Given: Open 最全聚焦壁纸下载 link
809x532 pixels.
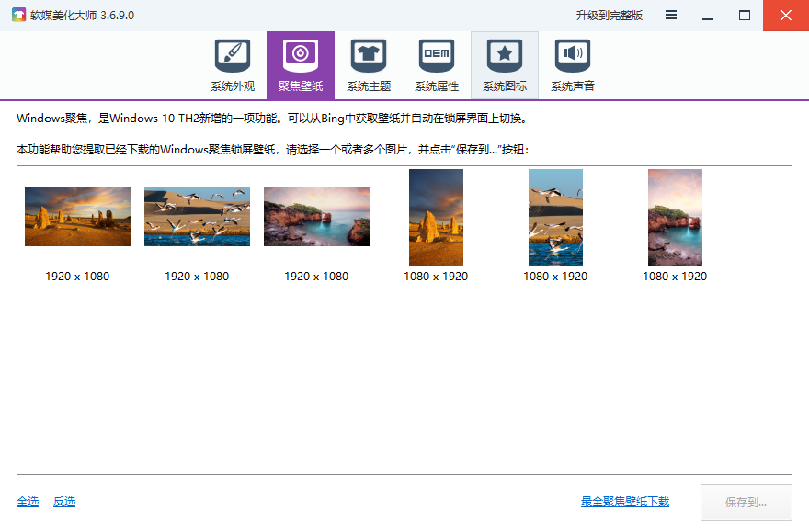Looking at the screenshot, I should tap(625, 502).
